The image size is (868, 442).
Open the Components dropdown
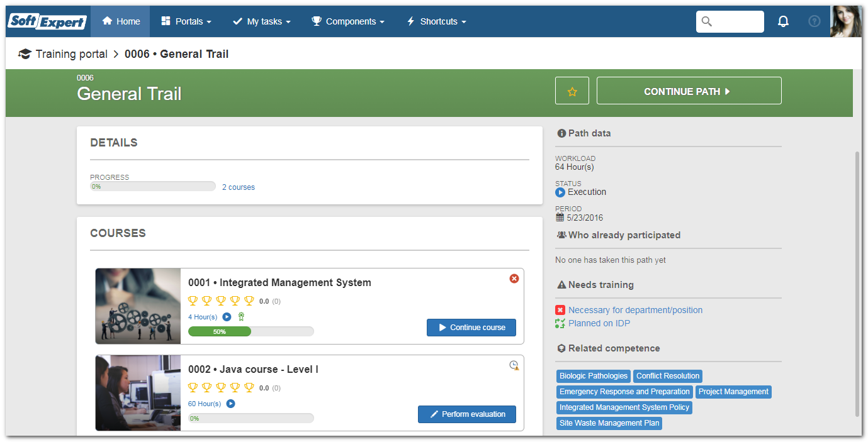348,21
